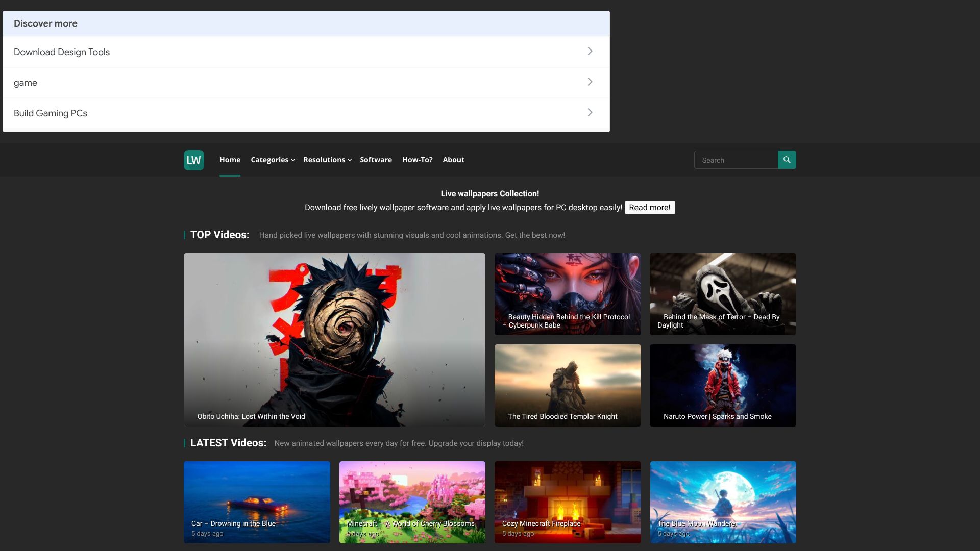980x551 pixels.
Task: Open The Blue Moon Wanderer thumbnail
Action: tap(723, 502)
